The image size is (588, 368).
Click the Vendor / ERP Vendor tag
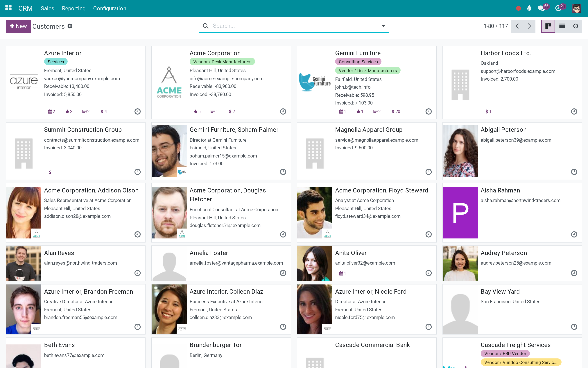pyautogui.click(x=505, y=354)
